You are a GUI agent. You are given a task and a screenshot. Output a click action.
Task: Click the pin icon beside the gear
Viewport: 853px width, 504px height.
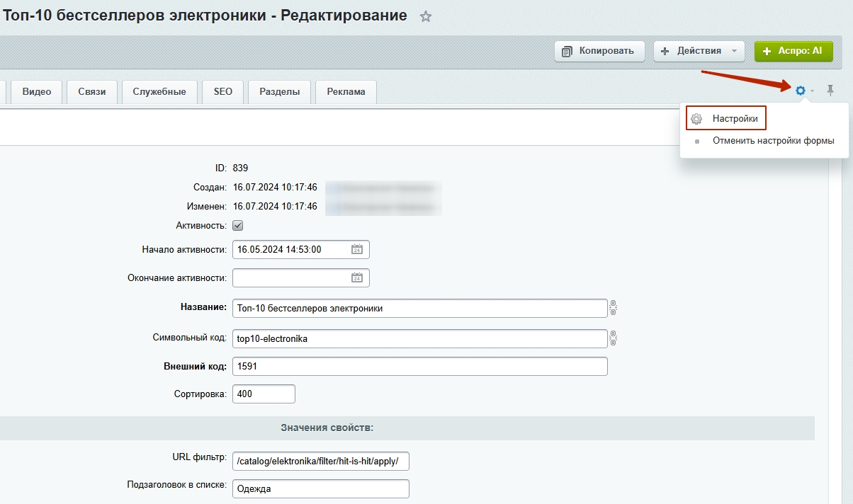(x=831, y=91)
